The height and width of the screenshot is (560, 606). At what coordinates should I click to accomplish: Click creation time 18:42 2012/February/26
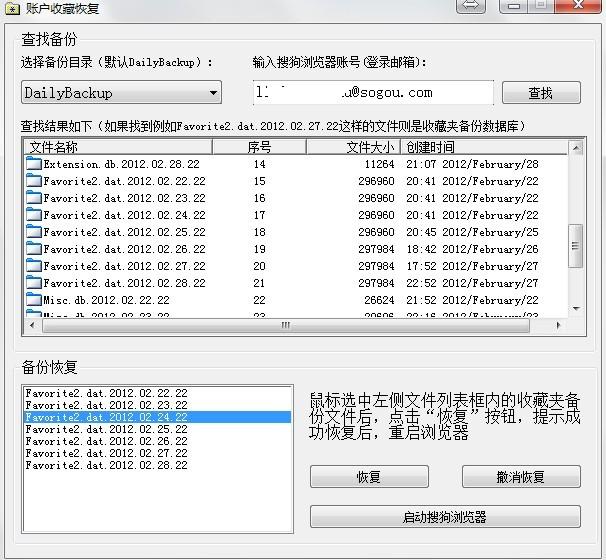coord(472,249)
